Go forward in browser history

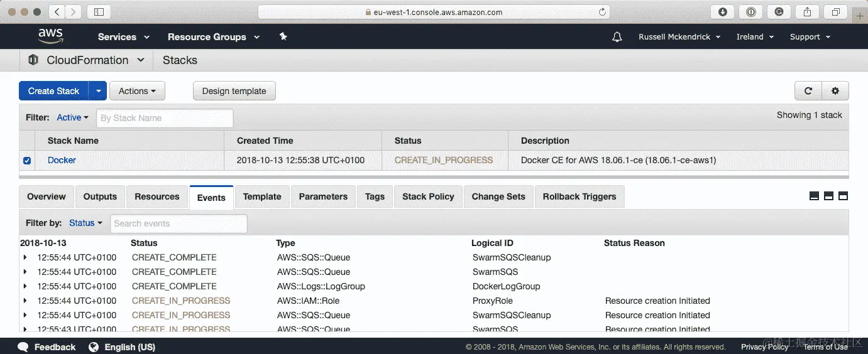[74, 12]
